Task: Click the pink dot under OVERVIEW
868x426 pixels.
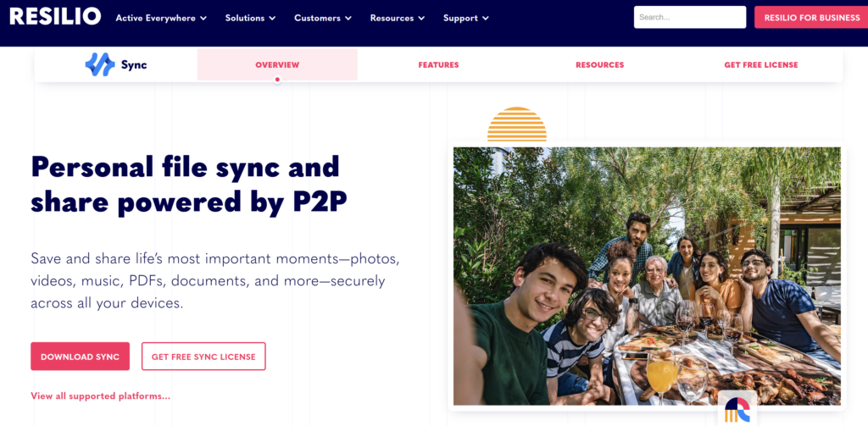Action: pos(277,80)
